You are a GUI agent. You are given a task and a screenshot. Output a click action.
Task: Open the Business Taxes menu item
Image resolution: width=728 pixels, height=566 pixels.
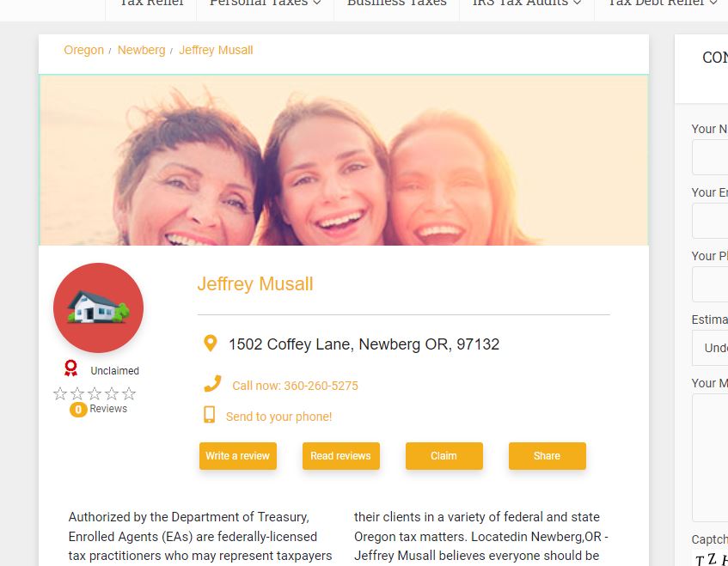coord(396,3)
